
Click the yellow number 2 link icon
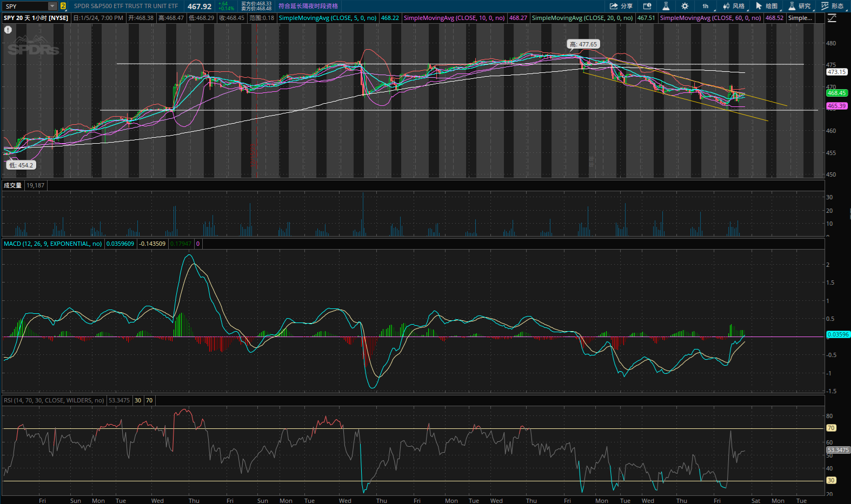tap(63, 6)
